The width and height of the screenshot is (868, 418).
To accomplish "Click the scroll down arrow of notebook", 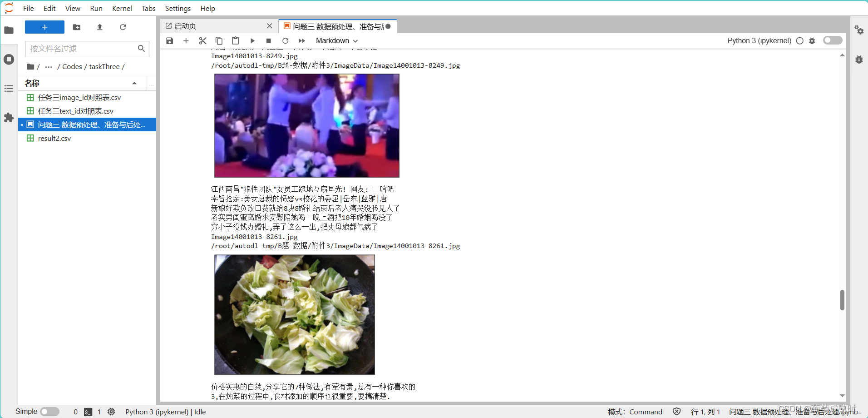I will 842,396.
